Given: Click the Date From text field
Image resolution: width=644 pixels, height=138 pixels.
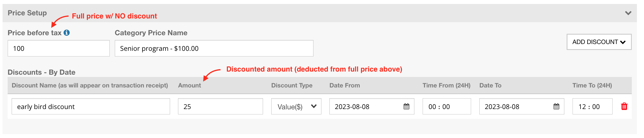Looking at the screenshot, I should click(366, 106).
